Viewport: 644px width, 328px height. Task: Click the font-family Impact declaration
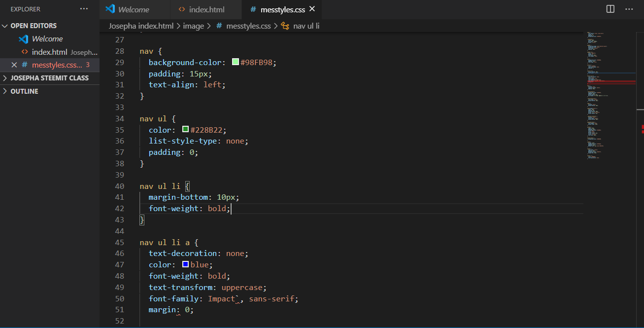224,298
